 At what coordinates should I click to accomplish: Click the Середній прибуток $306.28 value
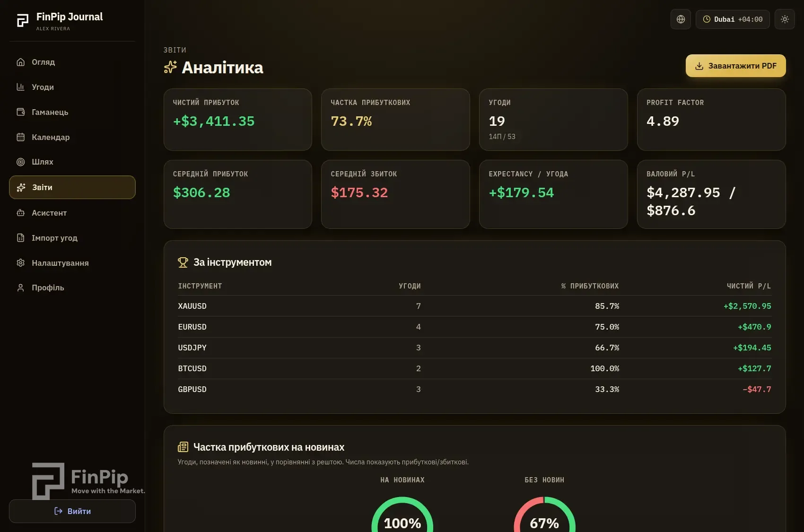coord(201,192)
